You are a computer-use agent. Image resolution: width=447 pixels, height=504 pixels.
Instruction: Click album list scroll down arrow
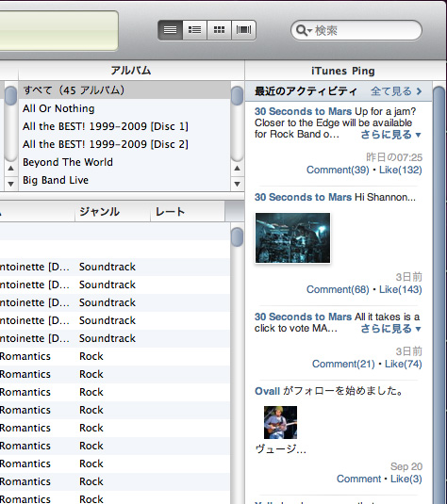click(238, 185)
